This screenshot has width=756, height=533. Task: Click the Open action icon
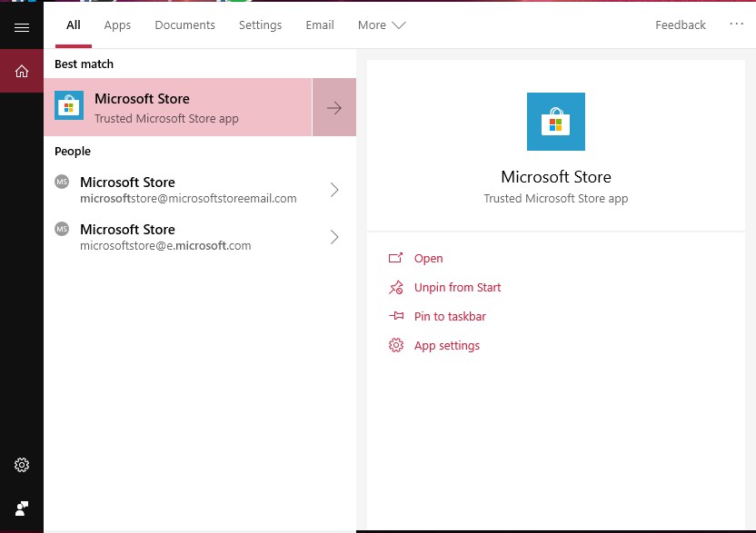click(395, 258)
